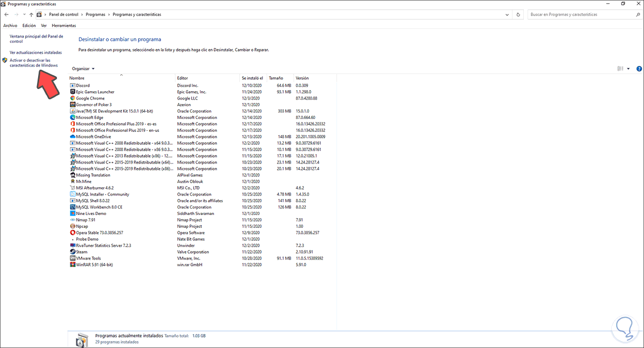Click Panel de control breadcrumb
This screenshot has width=644, height=348.
tap(63, 14)
